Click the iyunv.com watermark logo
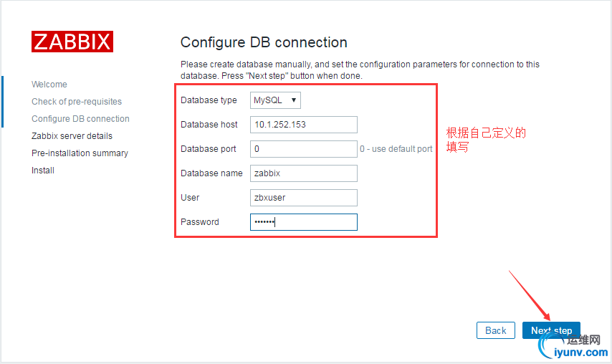This screenshot has height=364, width=612. pos(573,345)
